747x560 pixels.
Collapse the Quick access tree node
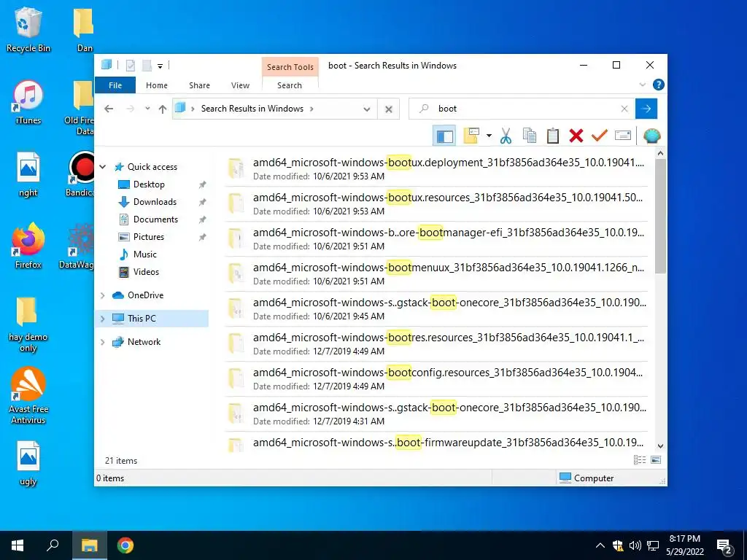[x=102, y=167]
